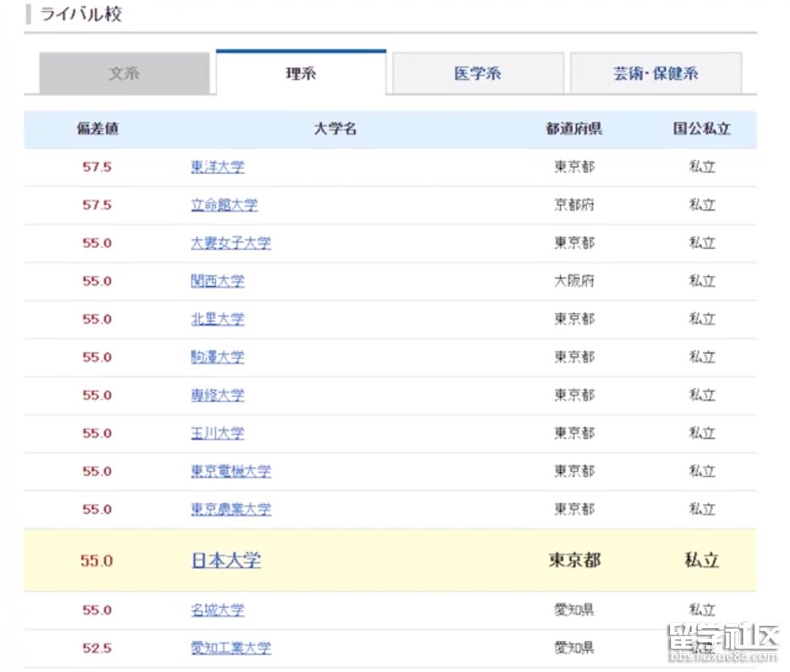Open the 東洋大学 university page
Viewport: 790px width, 672px height.
(217, 167)
